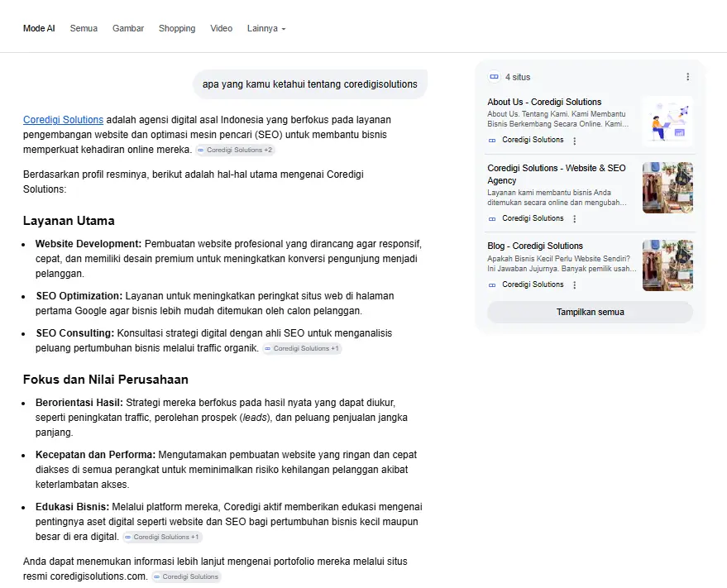Open more options for the Blog result

[x=575, y=285]
